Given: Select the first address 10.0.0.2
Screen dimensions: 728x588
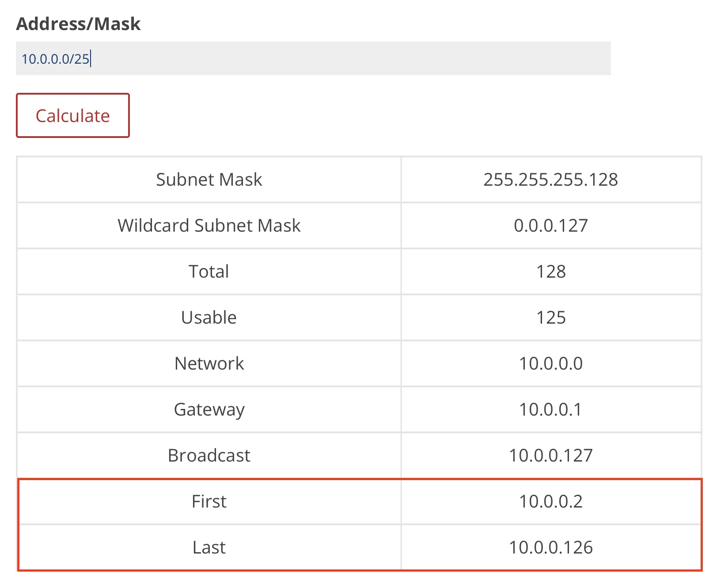Looking at the screenshot, I should (550, 501).
